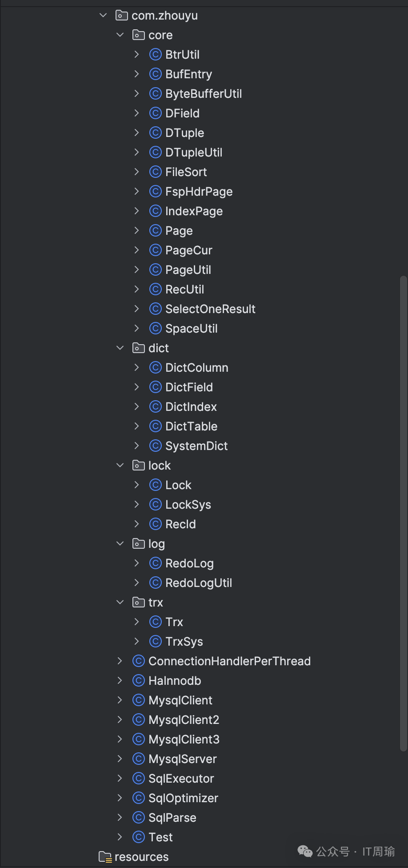Click the MysqlServer class icon

coord(138,759)
